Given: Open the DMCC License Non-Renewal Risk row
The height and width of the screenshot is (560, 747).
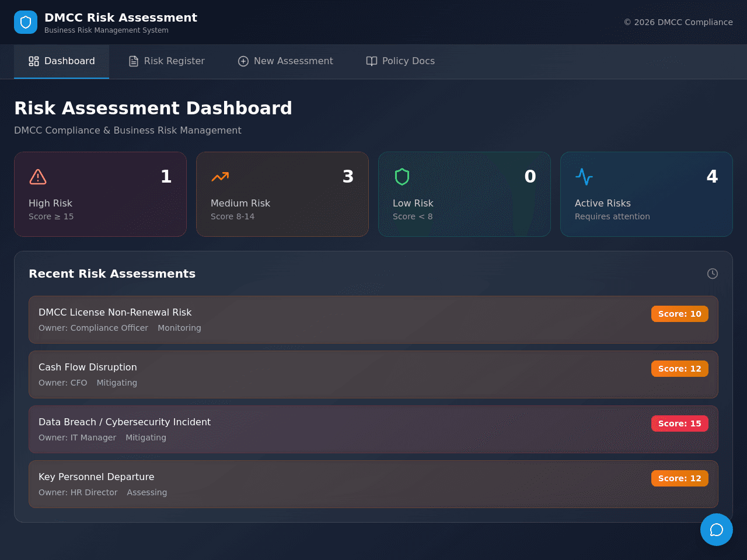Looking at the screenshot, I should click(373, 320).
